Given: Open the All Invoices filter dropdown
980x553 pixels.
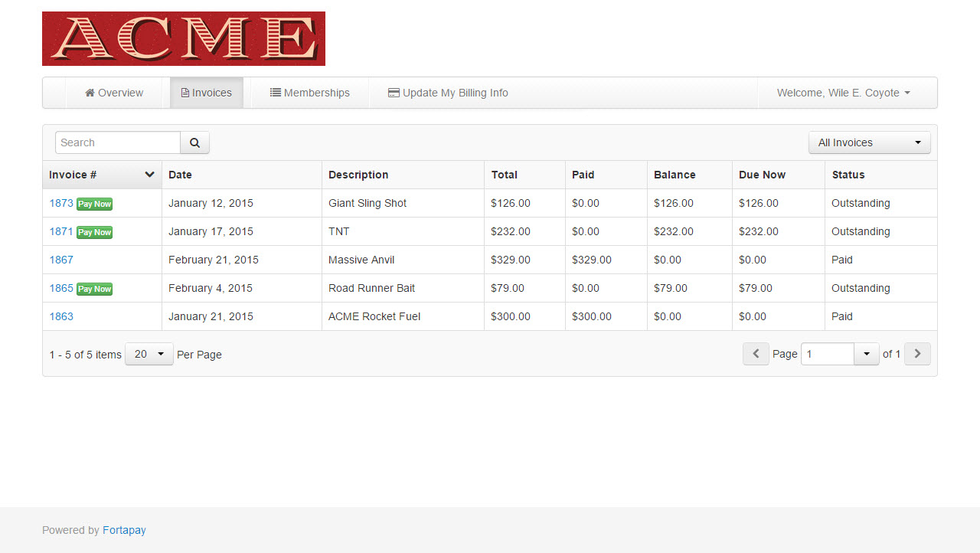Looking at the screenshot, I should (869, 142).
